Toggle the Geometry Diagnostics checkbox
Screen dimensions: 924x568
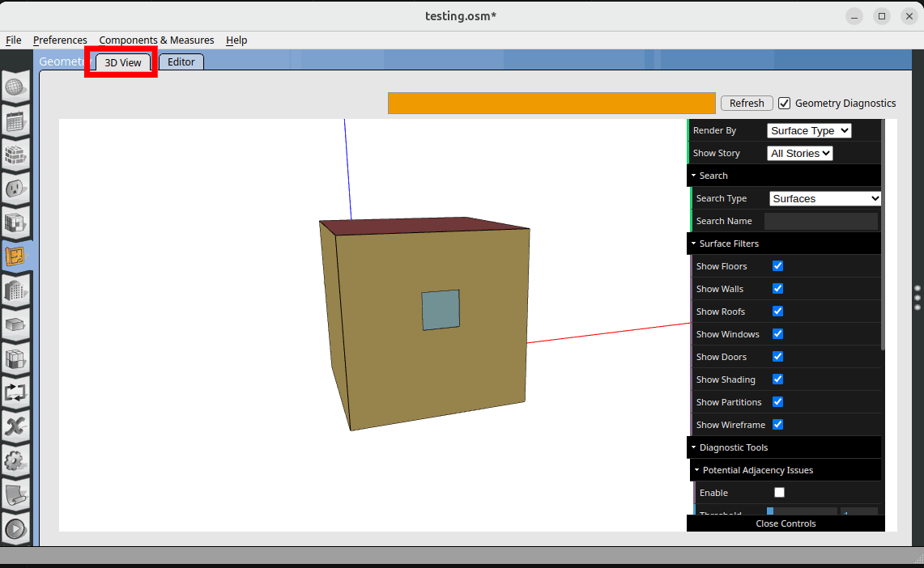point(784,103)
